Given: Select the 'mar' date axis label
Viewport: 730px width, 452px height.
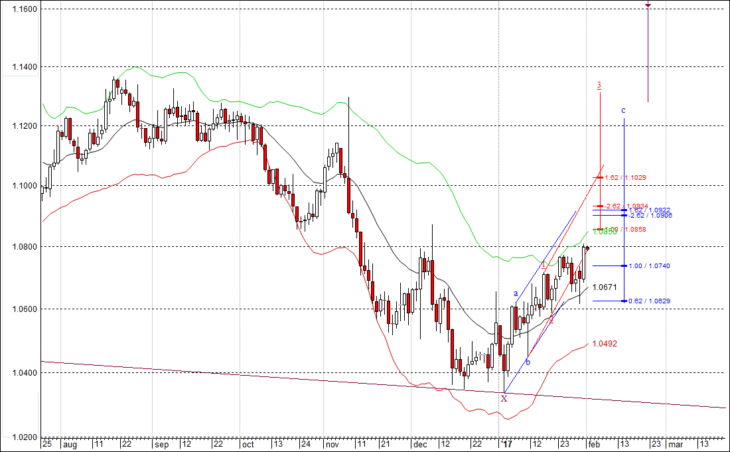Looking at the screenshot, I should pos(676,445).
